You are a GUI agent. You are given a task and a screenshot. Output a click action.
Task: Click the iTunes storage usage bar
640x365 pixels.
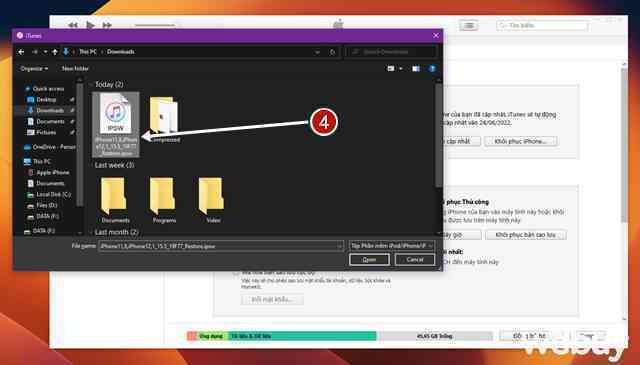340,336
